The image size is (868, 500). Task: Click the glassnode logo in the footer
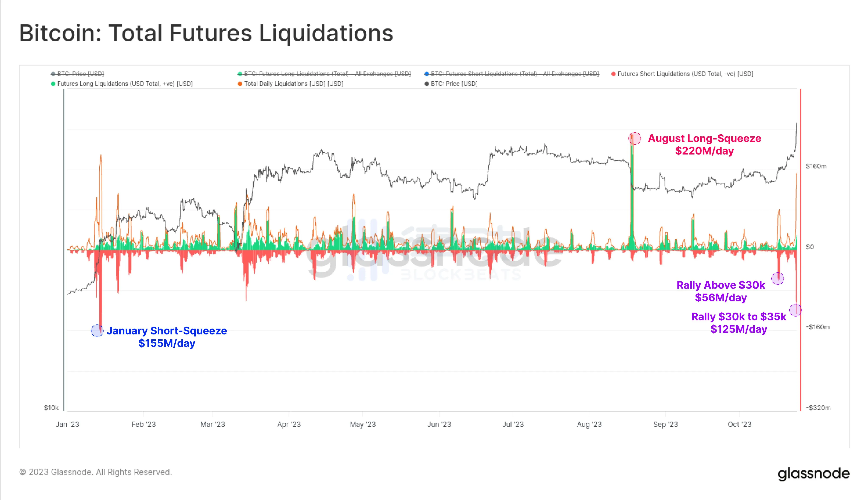point(813,474)
